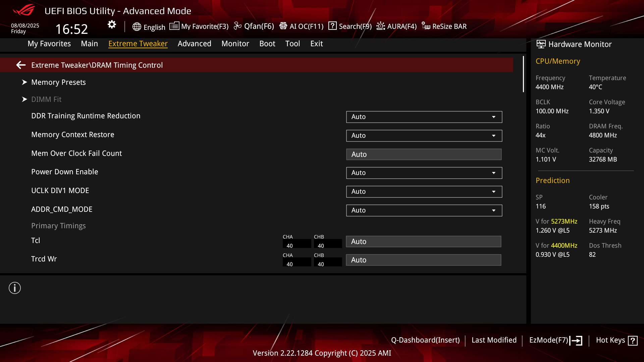The image size is (644, 362).
Task: Open Memory Context Restore dropdown
Action: pos(424,136)
